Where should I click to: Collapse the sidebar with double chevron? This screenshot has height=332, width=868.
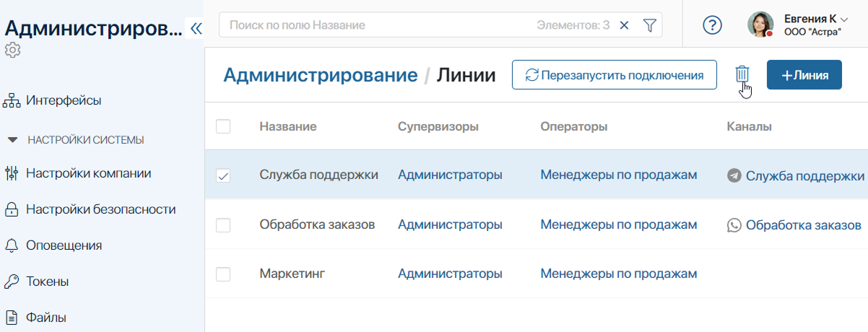196,28
